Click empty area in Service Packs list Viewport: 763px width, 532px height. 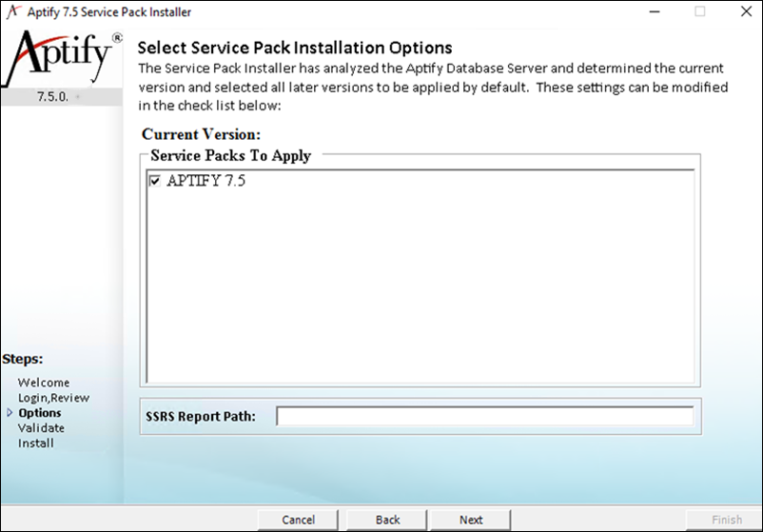click(x=419, y=286)
